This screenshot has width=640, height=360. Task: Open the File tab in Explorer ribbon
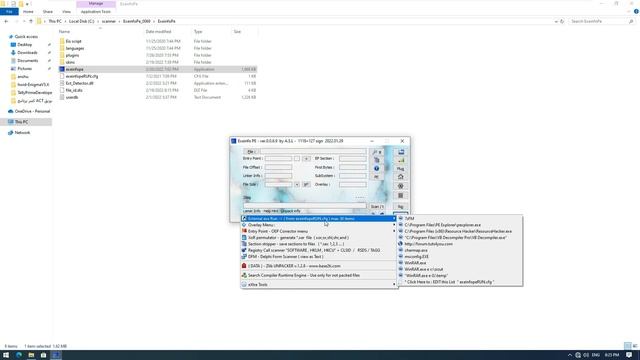click(9, 12)
